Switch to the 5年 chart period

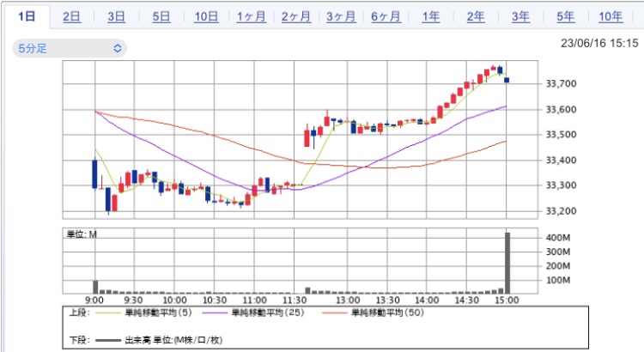pyautogui.click(x=566, y=17)
